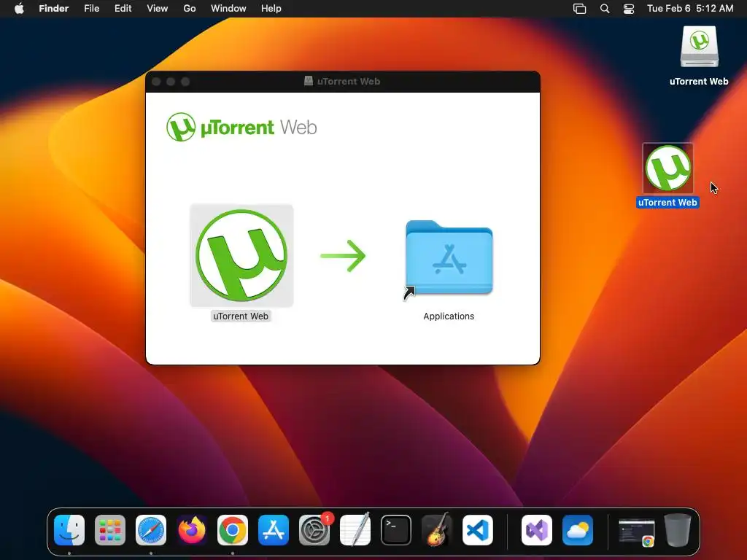This screenshot has width=747, height=560.
Task: Open the File menu
Action: pyautogui.click(x=91, y=9)
